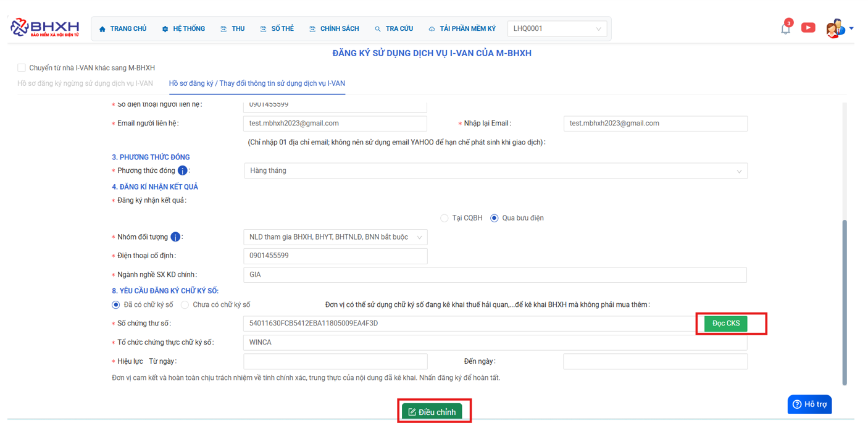Screen dimensions: 868x436
Task: Click the home icon in Trang chủ
Action: pos(102,29)
